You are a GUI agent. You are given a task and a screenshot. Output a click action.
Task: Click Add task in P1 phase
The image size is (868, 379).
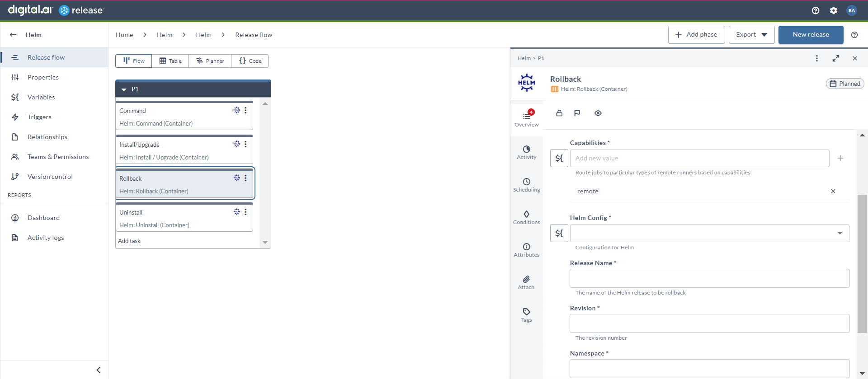129,241
